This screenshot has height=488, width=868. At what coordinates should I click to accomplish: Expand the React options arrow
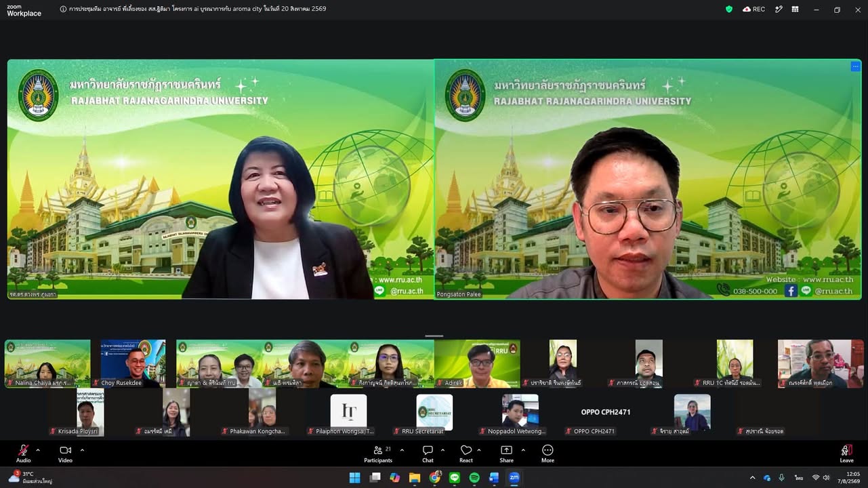(x=479, y=450)
